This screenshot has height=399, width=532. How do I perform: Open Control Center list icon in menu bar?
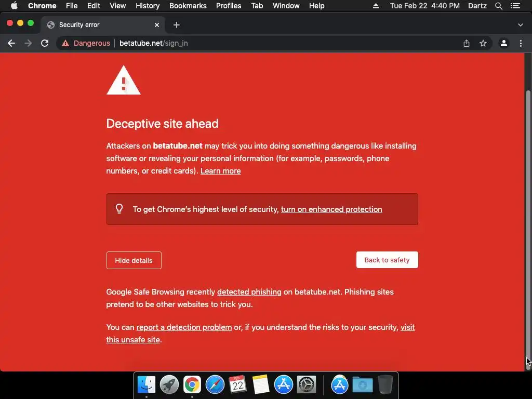[516, 6]
